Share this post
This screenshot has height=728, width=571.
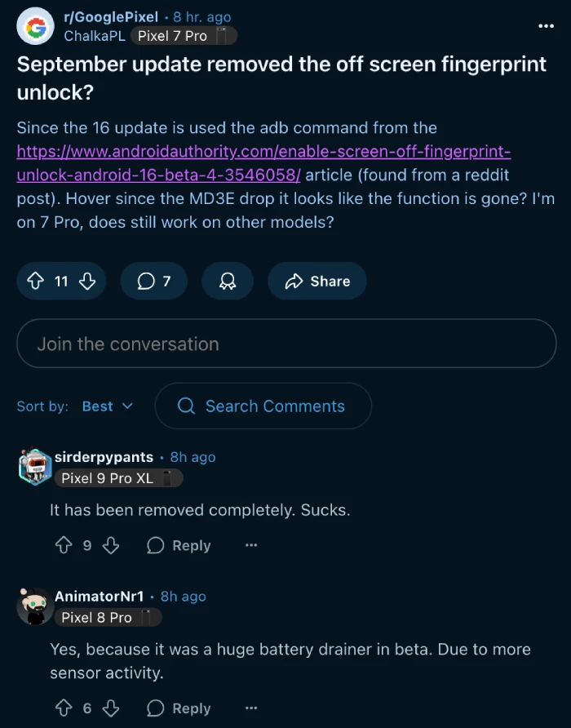317,282
